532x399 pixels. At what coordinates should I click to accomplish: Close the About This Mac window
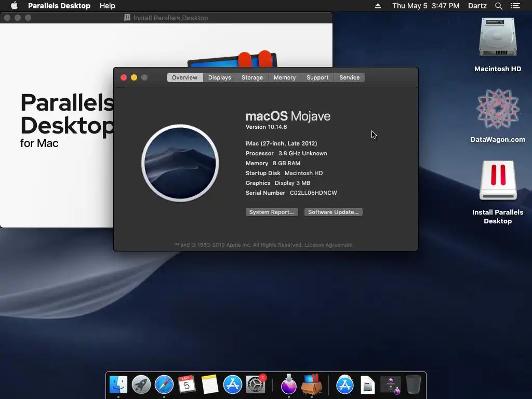124,77
